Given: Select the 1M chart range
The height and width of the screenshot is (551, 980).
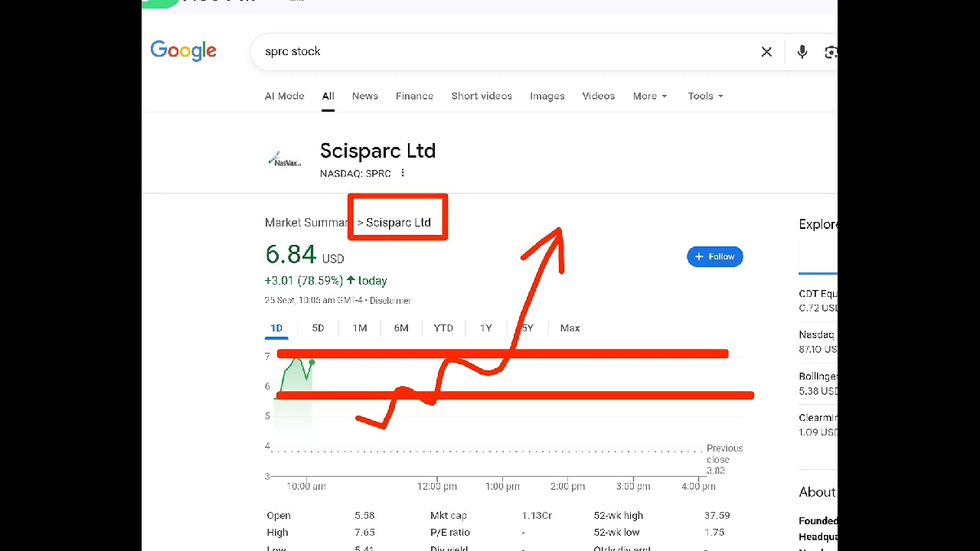Looking at the screenshot, I should 360,328.
